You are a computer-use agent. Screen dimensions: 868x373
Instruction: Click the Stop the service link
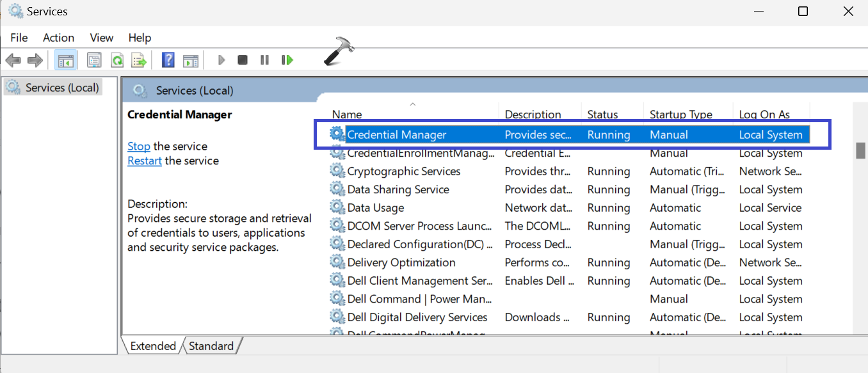138,147
